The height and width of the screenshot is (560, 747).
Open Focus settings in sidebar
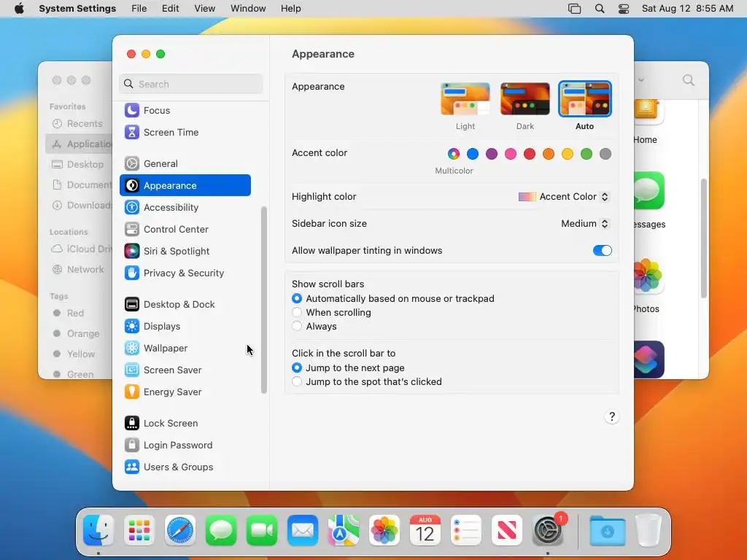click(x=185, y=111)
